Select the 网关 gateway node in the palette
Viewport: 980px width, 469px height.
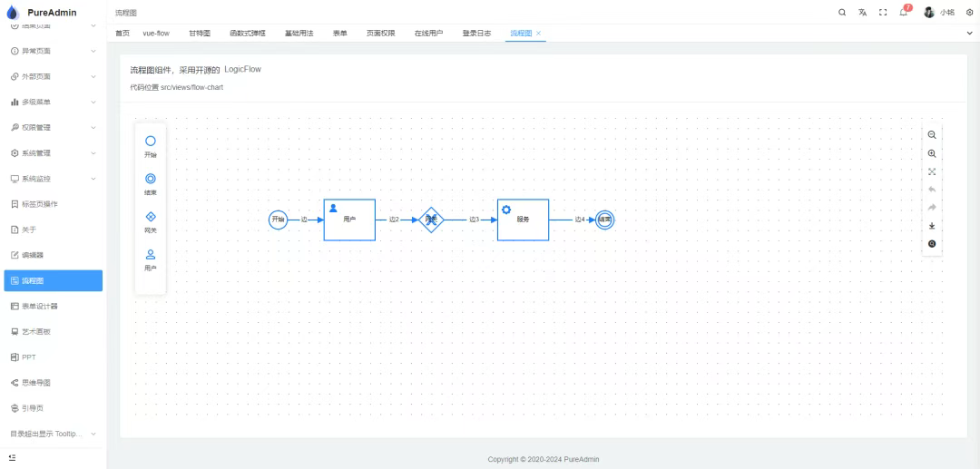click(151, 221)
